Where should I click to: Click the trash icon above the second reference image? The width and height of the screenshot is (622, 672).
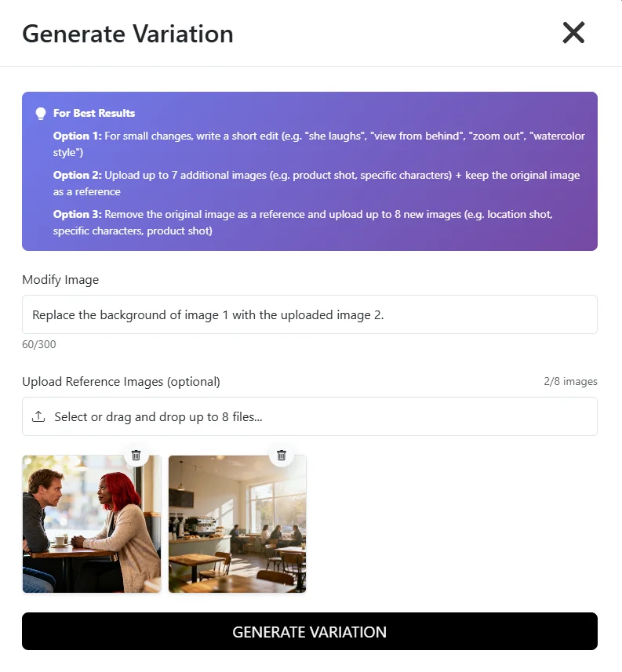[282, 455]
